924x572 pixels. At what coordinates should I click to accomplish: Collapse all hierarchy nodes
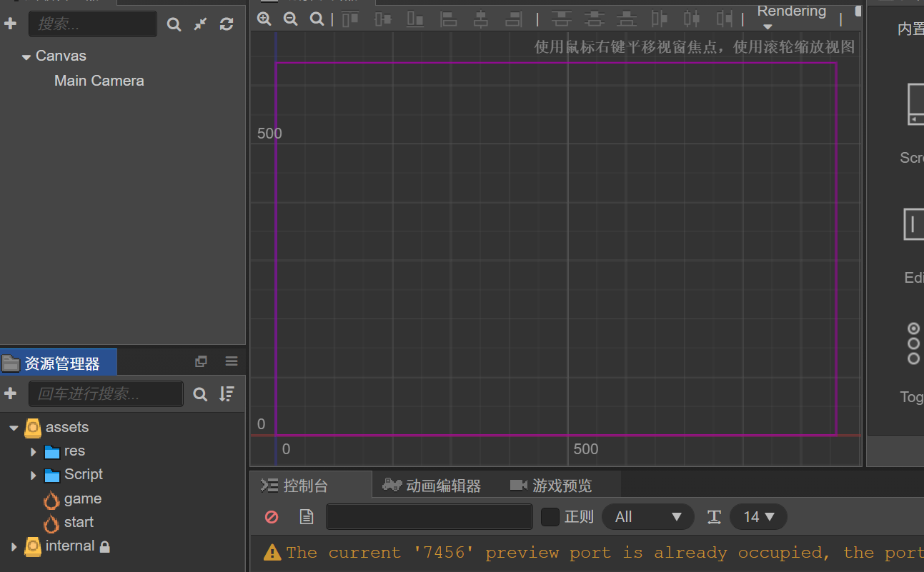pos(201,24)
